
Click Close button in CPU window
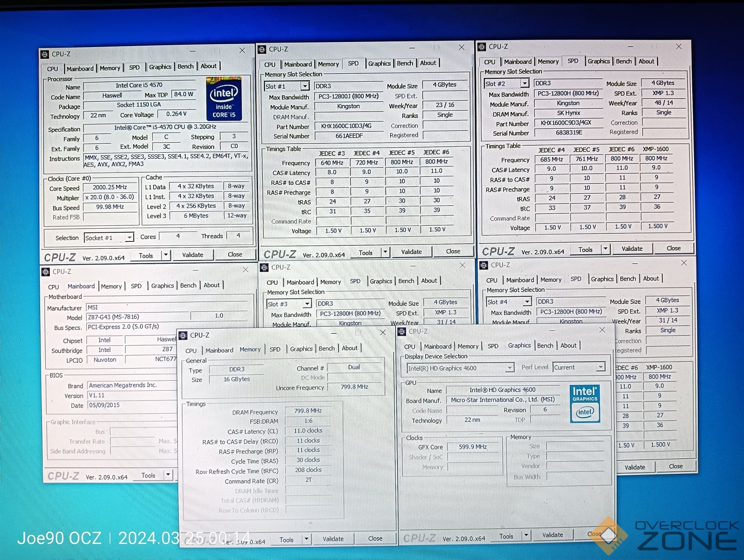tap(235, 254)
